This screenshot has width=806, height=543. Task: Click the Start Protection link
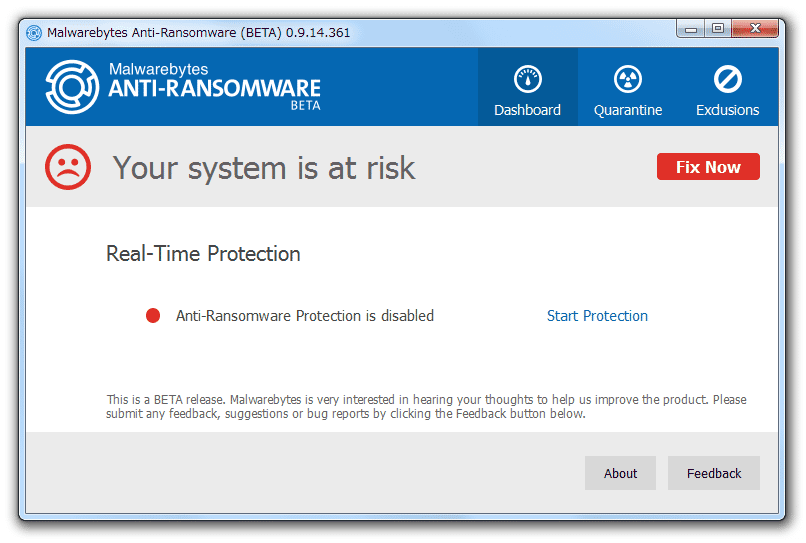[x=597, y=316]
